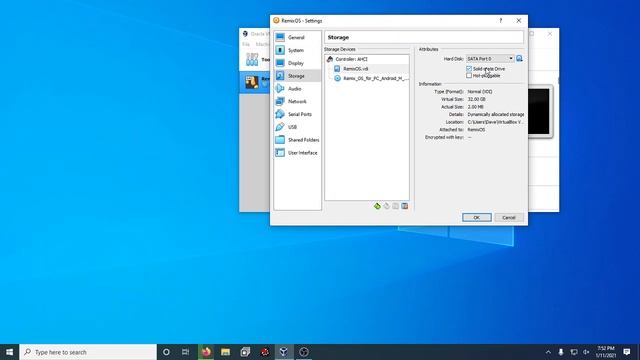Open the System settings page
640x360 pixels.
[297, 50]
